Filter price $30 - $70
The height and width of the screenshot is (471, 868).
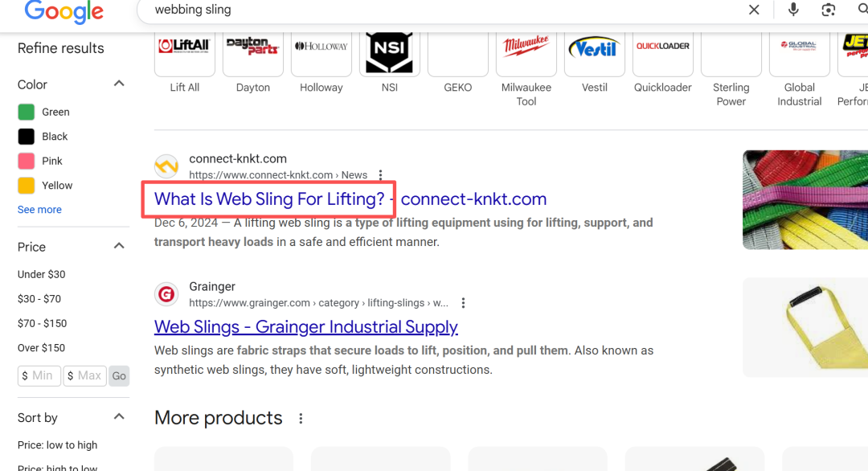click(39, 299)
